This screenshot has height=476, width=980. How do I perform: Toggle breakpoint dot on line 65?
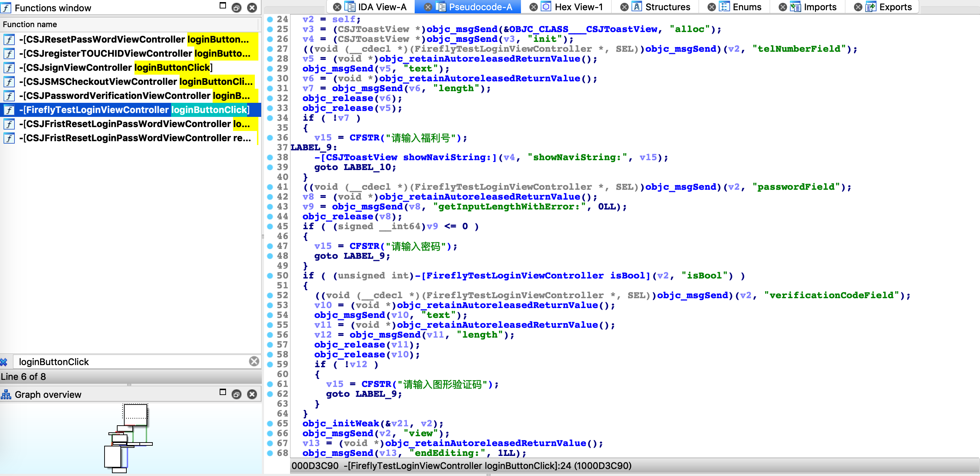pos(270,423)
